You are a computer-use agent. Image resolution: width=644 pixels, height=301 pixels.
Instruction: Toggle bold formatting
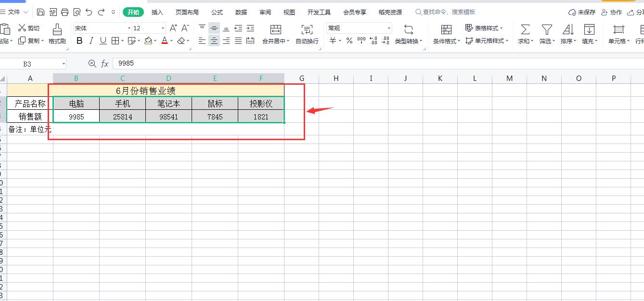79,41
